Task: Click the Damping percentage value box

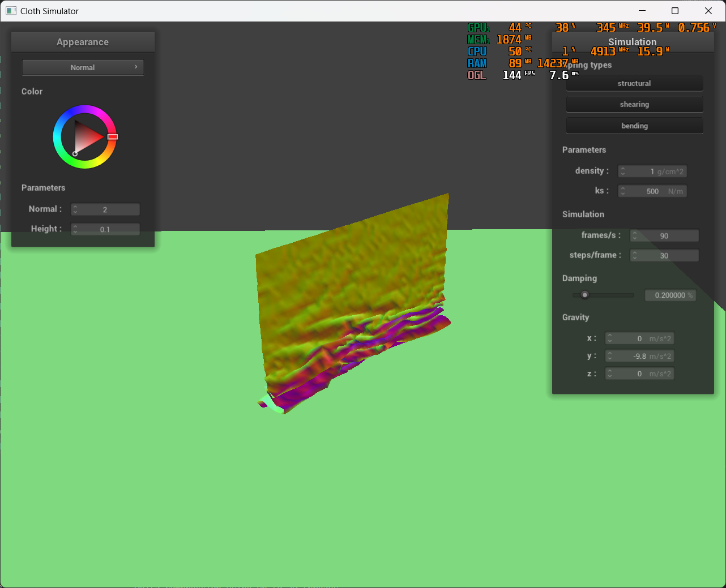Action: click(671, 295)
